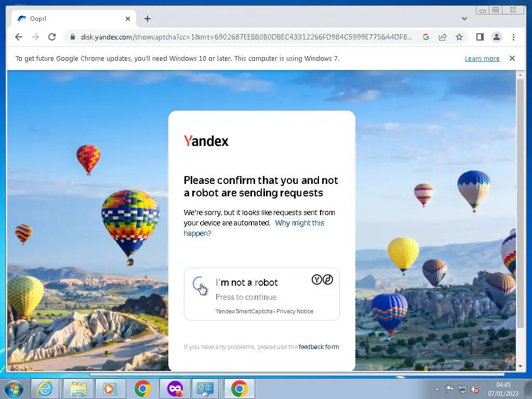The width and height of the screenshot is (532, 399).
Task: Open the control panel taskbar icon
Action: pos(206,389)
